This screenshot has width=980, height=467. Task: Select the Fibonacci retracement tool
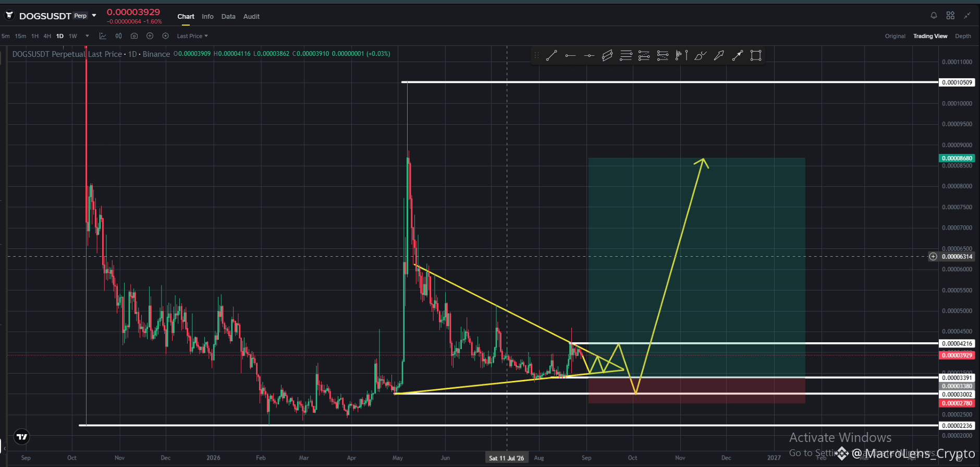626,55
